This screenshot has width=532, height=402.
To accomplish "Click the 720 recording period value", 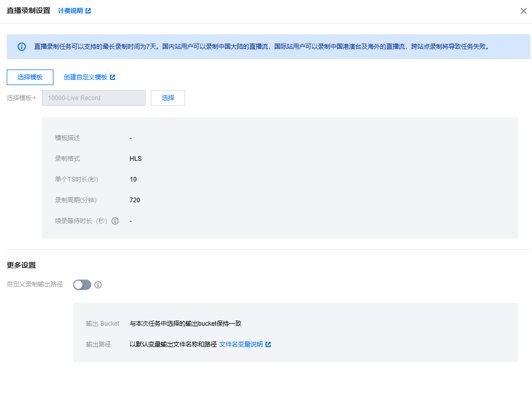I will click(x=135, y=200).
